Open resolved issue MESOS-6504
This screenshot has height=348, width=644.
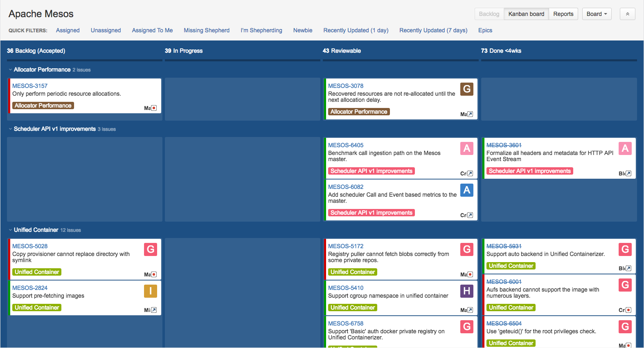click(504, 323)
